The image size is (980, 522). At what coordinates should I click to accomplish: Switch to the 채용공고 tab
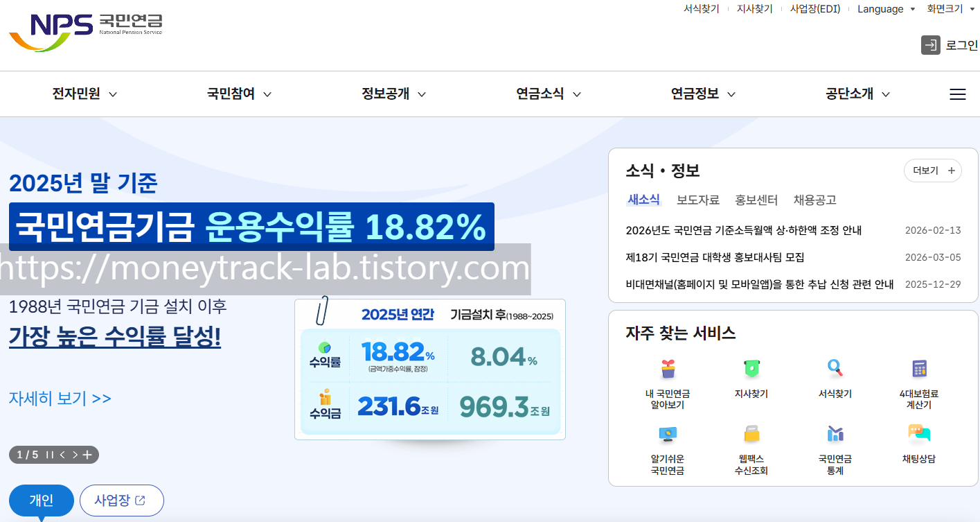click(815, 200)
